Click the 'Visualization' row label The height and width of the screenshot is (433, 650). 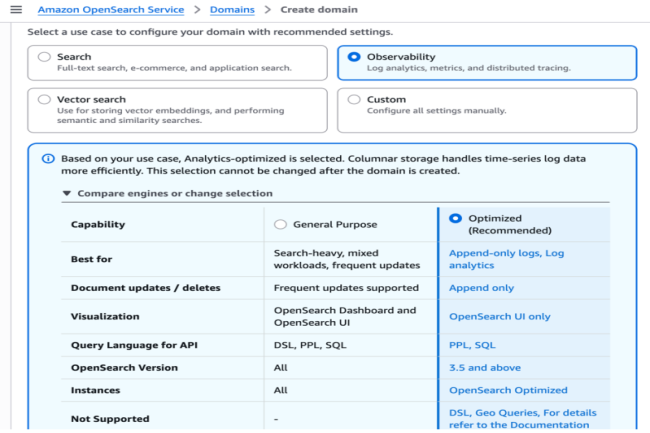(x=105, y=317)
